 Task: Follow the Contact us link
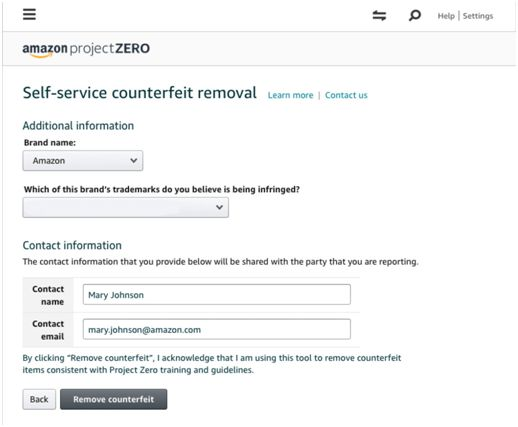346,95
